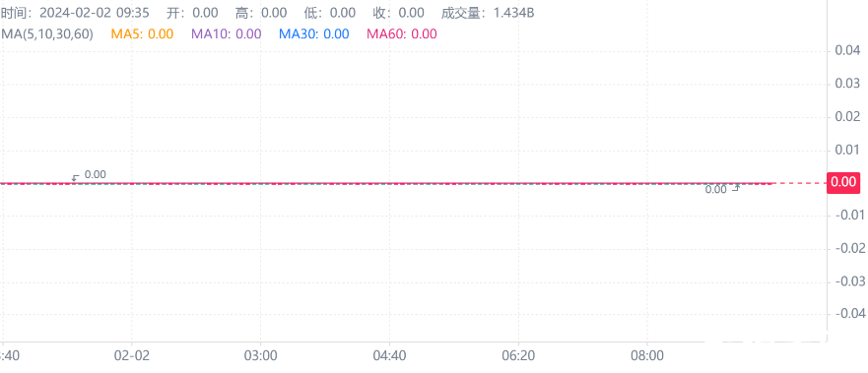The image size is (868, 373).
Task: Click the dashed red price line extension
Action: tap(799, 183)
